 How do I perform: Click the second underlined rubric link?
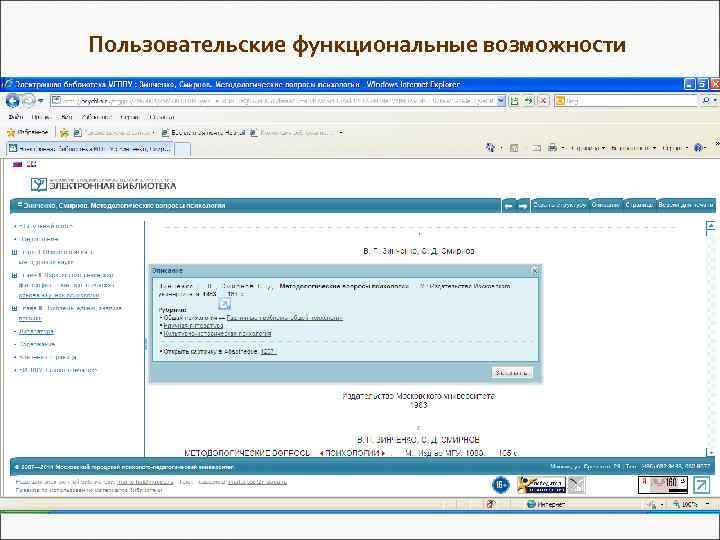193,326
